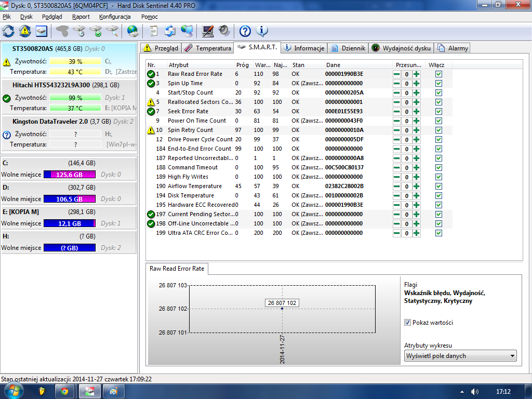
Task: Open the Pomoc menu
Action: click(x=149, y=17)
